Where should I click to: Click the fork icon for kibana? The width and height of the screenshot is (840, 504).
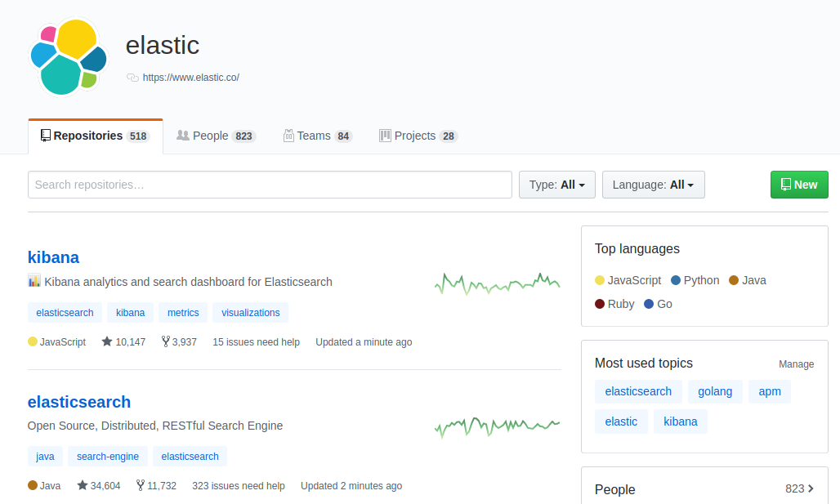pos(166,341)
